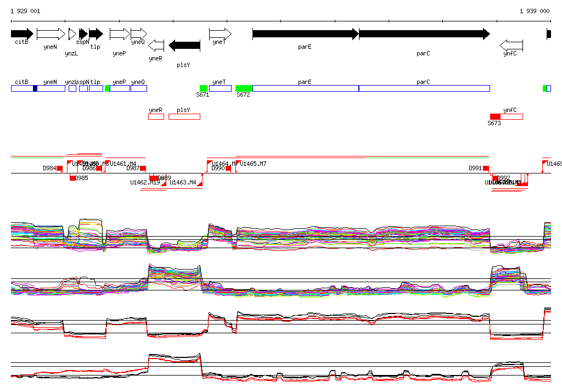Select the white yneP gene arrow
This screenshot has height=392, width=562.
tap(120, 34)
